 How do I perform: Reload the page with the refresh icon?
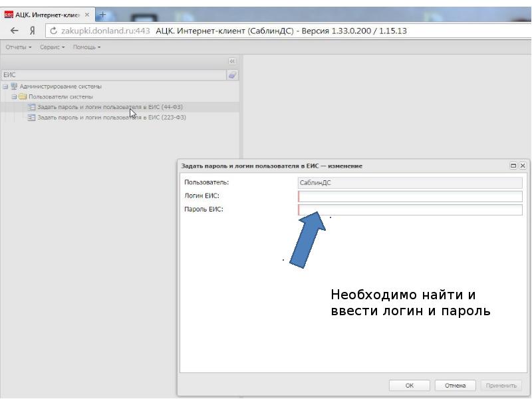[53, 31]
